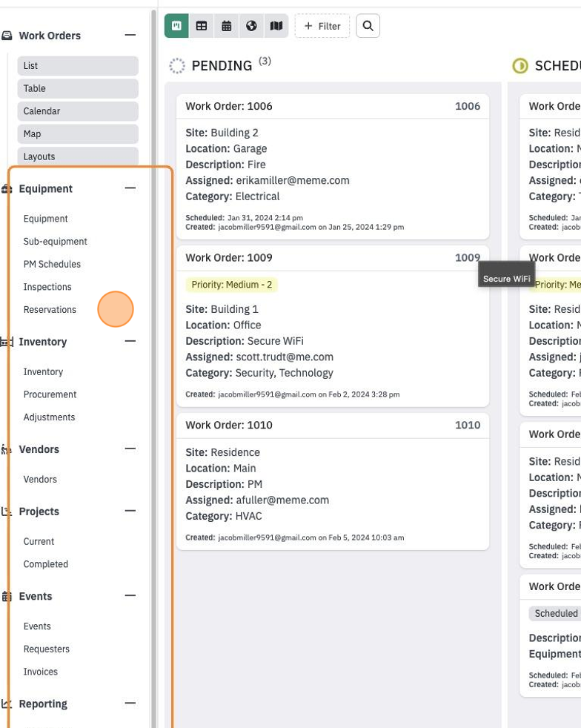
Task: Collapse the Inventory section
Action: click(130, 342)
